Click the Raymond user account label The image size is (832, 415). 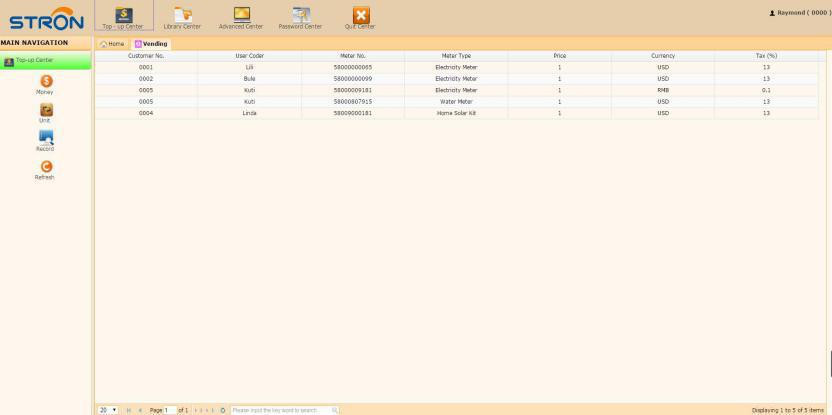pos(801,12)
